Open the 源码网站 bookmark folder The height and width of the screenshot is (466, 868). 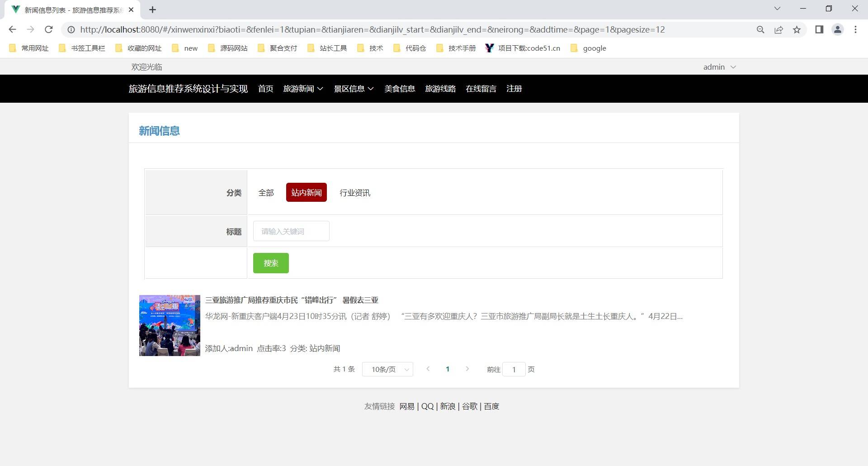tap(228, 48)
